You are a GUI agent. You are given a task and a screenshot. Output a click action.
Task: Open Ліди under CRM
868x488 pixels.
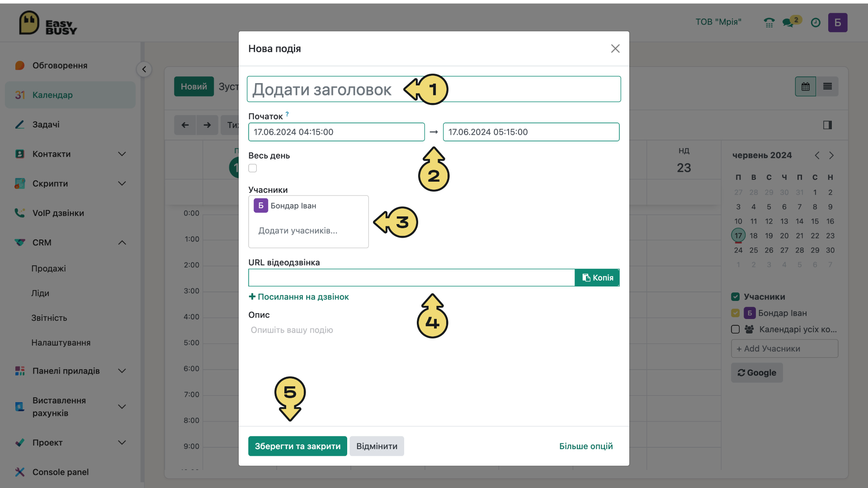40,293
